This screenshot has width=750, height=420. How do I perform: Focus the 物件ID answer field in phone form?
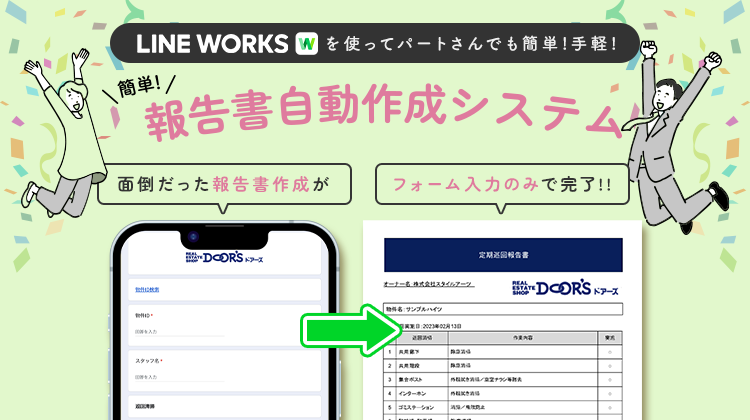(179, 332)
